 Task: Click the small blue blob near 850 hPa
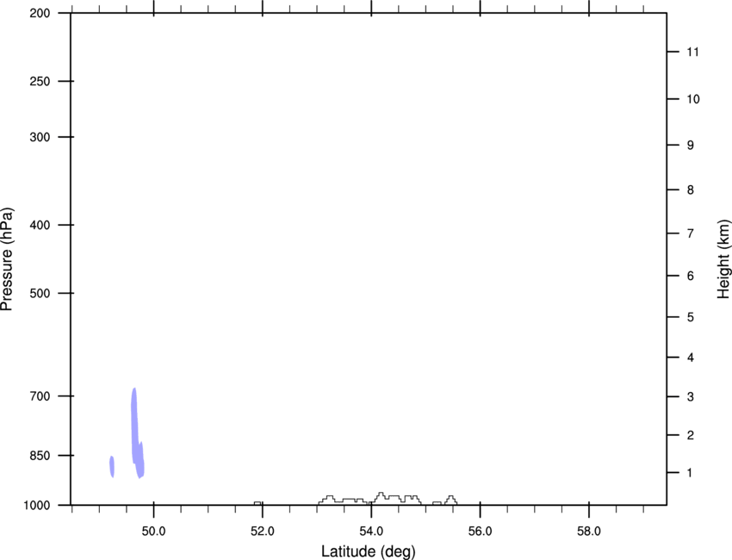click(112, 467)
